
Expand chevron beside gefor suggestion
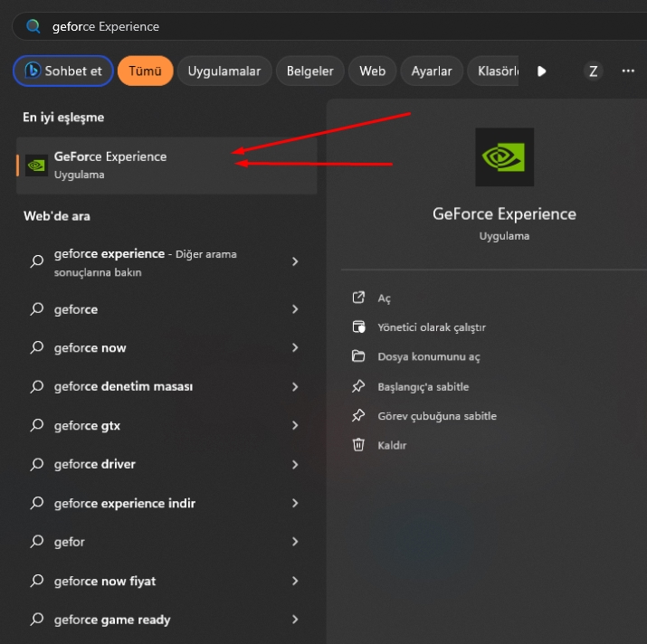[x=295, y=542]
